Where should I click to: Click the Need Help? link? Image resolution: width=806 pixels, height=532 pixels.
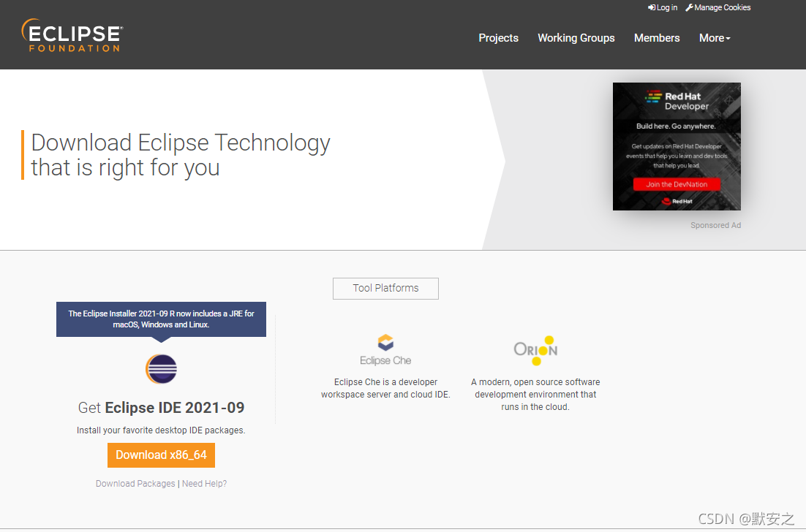(x=204, y=484)
